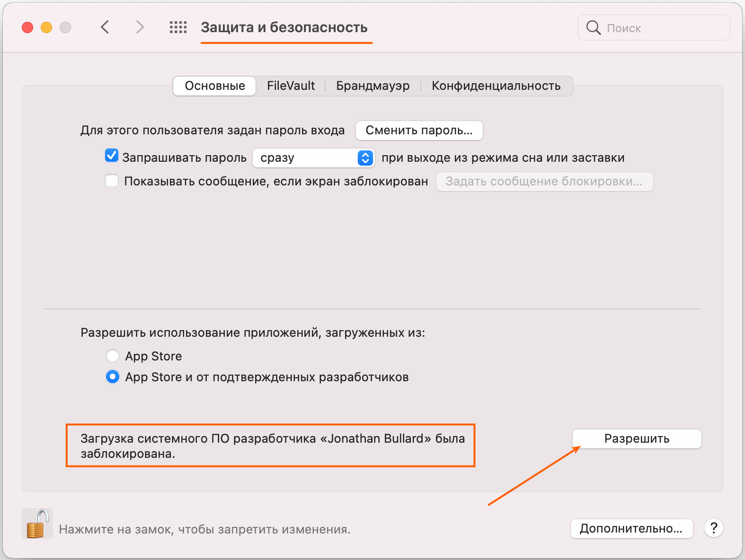Click the red close window button
Image resolution: width=745 pixels, height=560 pixels.
click(27, 27)
